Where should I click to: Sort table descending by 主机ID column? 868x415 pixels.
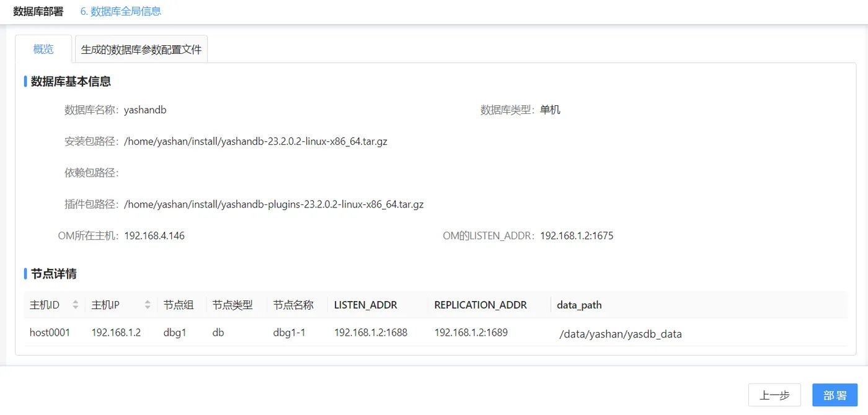75,308
